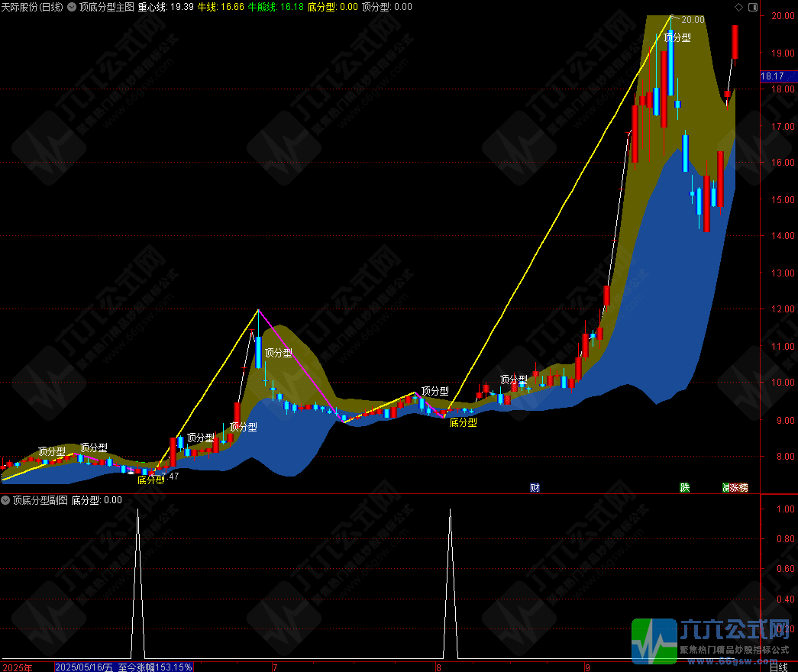Click the 18.17 current price tag

pyautogui.click(x=773, y=76)
